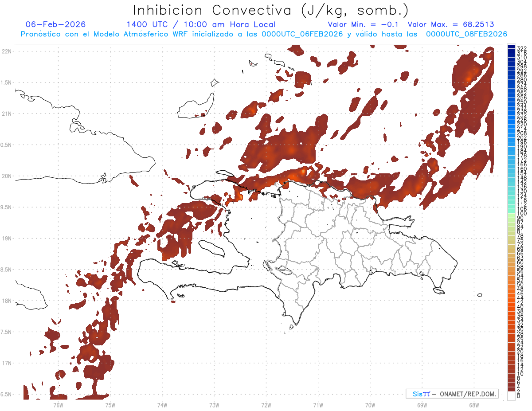This screenshot has width=532, height=411.
Task: Click the 'Valor Max. = 68.2513' readout
Action: pos(451,24)
